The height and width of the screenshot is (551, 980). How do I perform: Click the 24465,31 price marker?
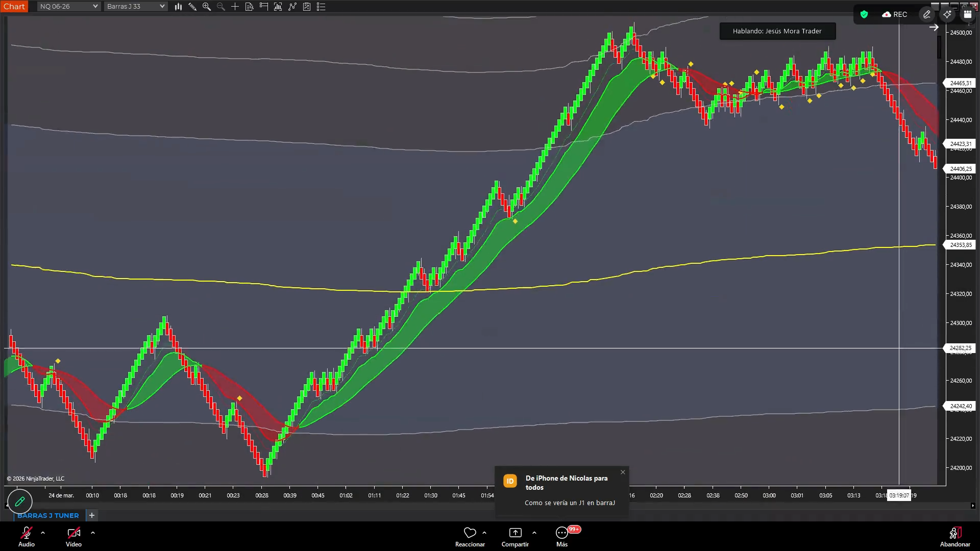pos(960,83)
